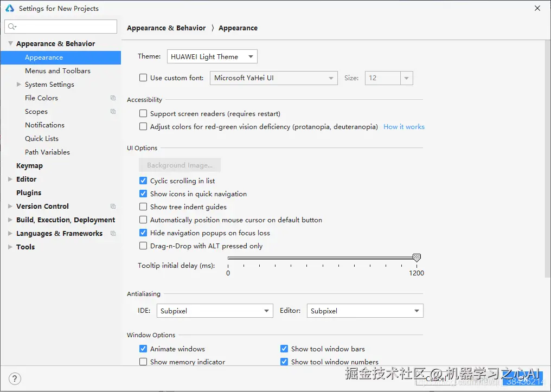Click the search magnifier icon in settings
The image size is (551, 392).
tap(12, 27)
